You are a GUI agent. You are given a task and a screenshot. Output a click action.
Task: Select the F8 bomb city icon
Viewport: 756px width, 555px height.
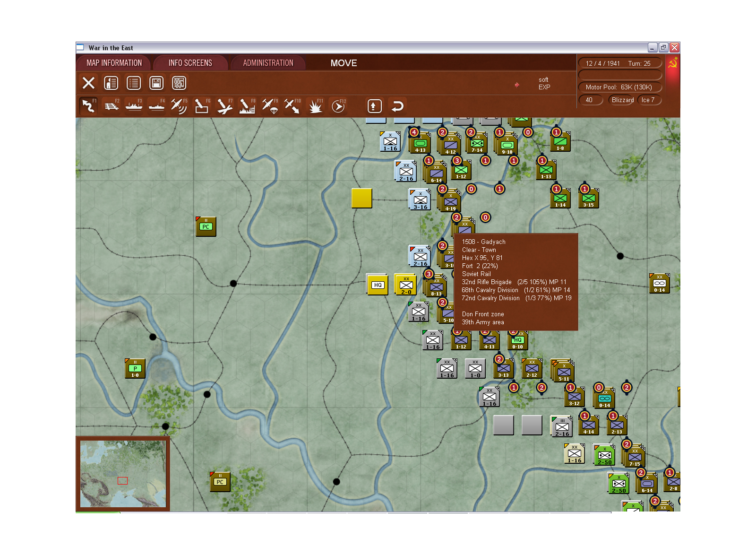[x=247, y=106]
